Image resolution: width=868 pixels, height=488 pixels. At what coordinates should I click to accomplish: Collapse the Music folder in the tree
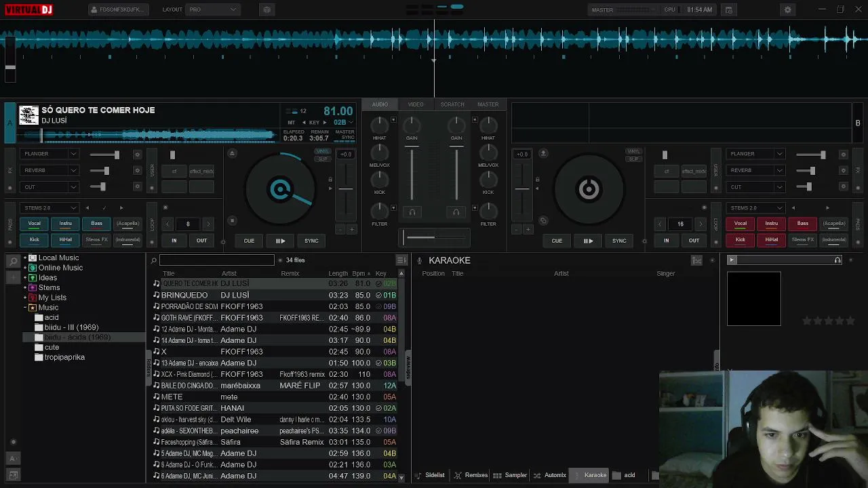pyautogui.click(x=25, y=308)
